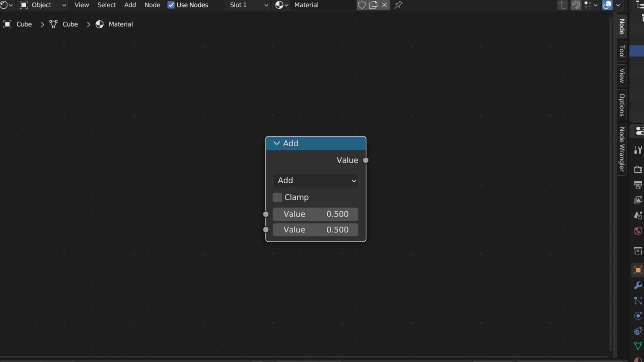Open Object Constraints properties icon
The height and width of the screenshot is (362, 644).
click(x=638, y=331)
